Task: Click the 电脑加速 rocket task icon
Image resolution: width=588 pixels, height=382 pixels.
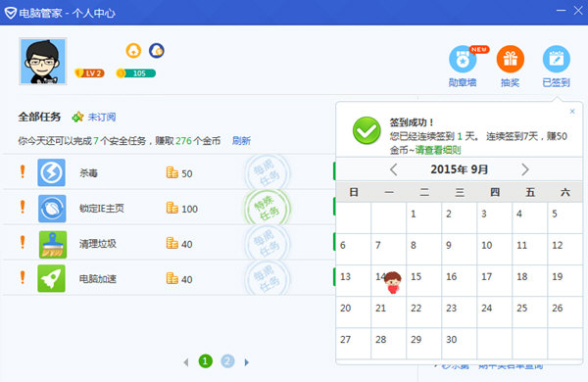Action: [x=51, y=278]
